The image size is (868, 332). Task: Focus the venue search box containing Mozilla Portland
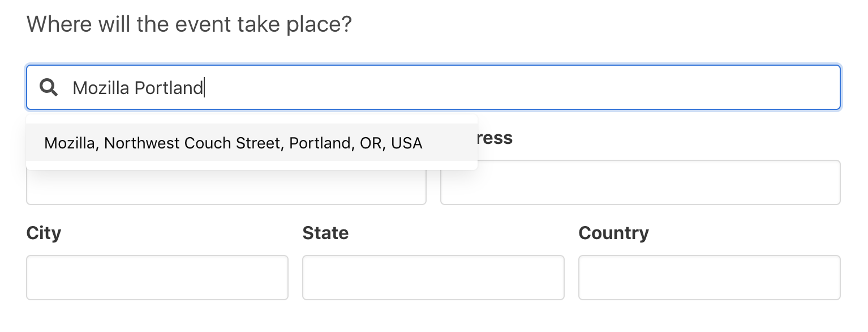pyautogui.click(x=433, y=87)
